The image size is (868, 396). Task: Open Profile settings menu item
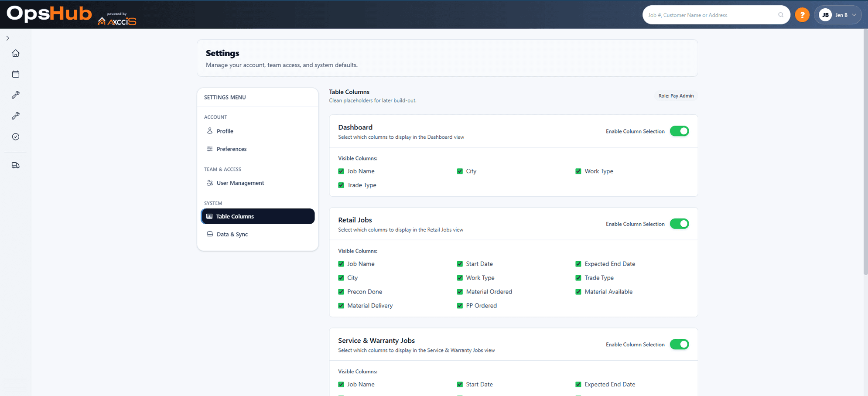coord(225,131)
